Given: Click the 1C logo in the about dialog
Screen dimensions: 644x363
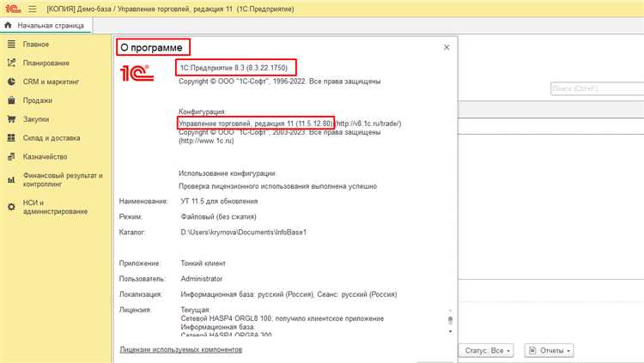Looking at the screenshot, I should pyautogui.click(x=137, y=73).
